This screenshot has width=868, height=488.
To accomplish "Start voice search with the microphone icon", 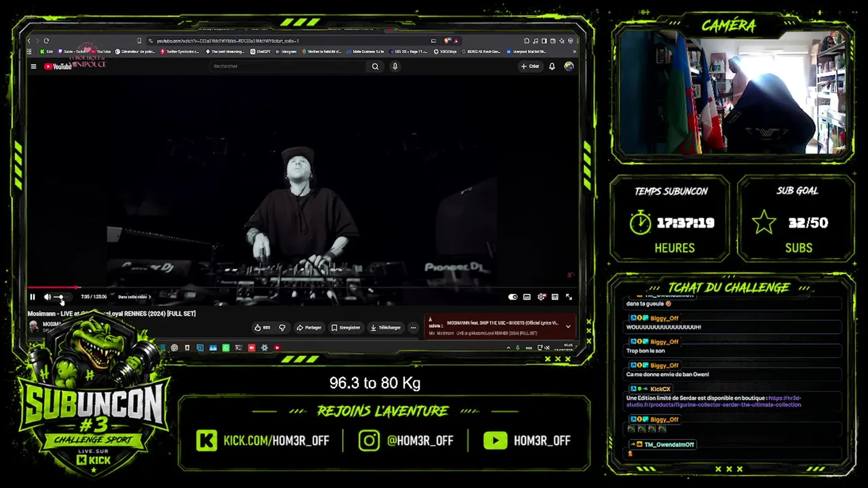I will 395,66.
